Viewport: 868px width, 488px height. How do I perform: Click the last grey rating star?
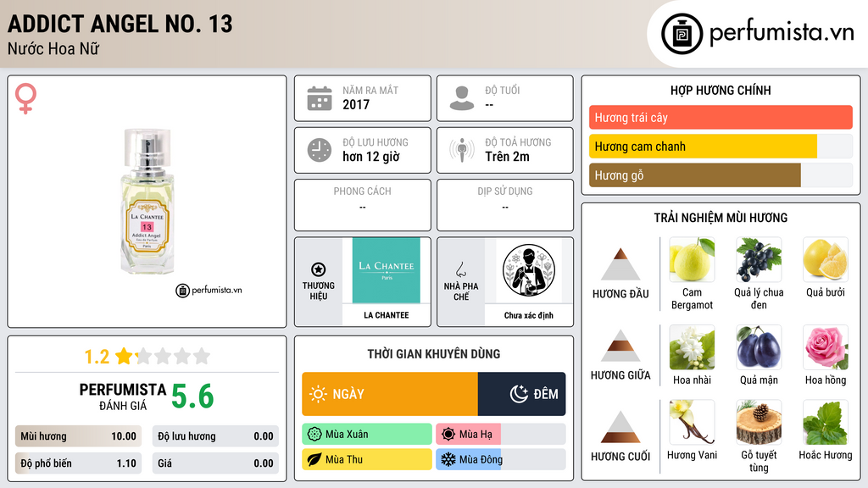[x=202, y=356]
